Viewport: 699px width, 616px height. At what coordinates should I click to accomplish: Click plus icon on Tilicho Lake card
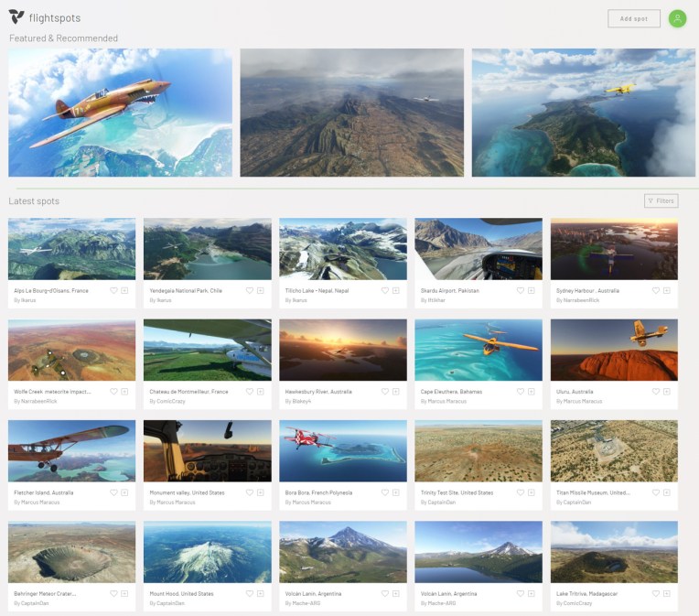(395, 290)
